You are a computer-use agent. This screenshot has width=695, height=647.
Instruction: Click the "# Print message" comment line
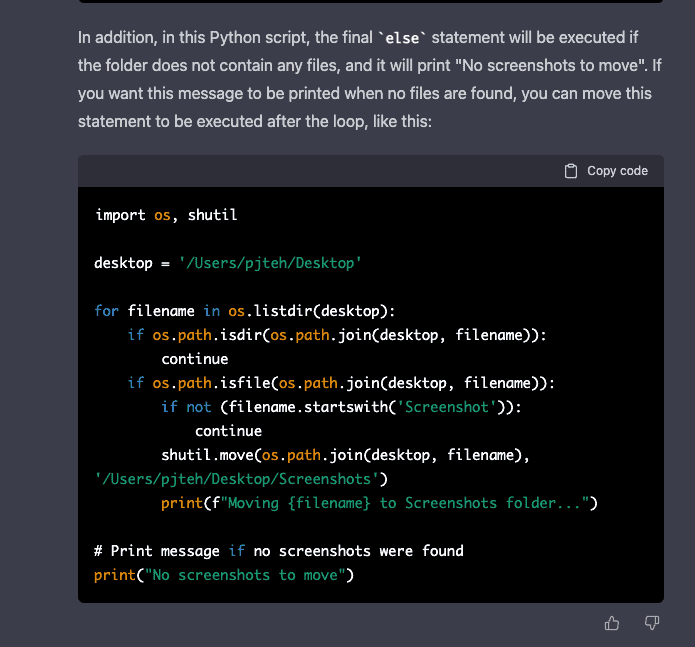click(279, 551)
